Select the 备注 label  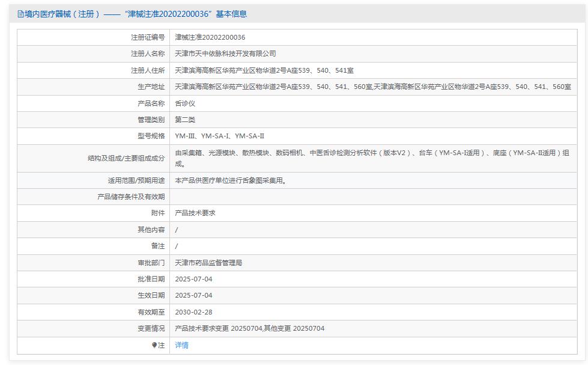[158, 246]
